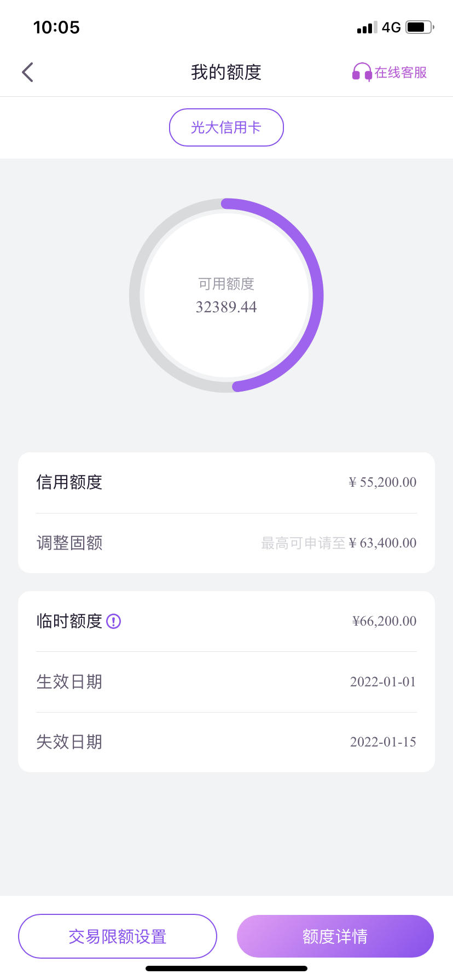Select the 光大信用卡 card selector

click(x=226, y=127)
